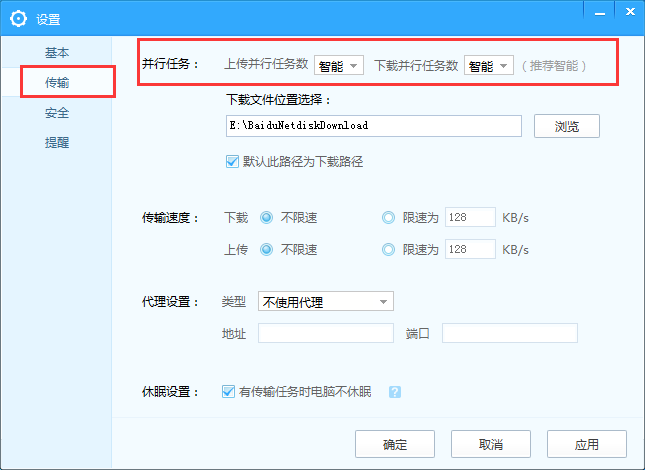This screenshot has width=645, height=470.
Task: Click the download path field E:\BaiduNetdiskDownload
Action: pos(374,126)
